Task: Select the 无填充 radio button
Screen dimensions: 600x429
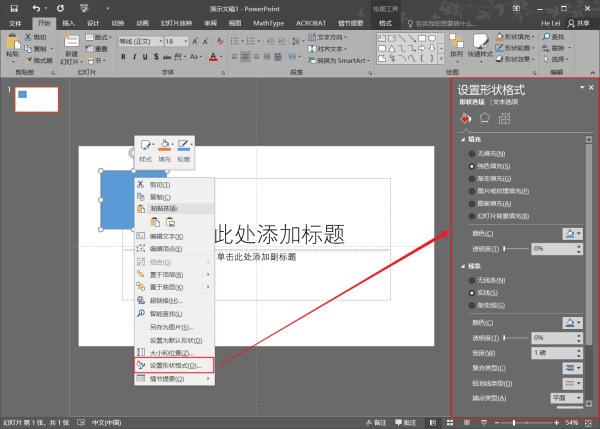Action: coord(471,153)
